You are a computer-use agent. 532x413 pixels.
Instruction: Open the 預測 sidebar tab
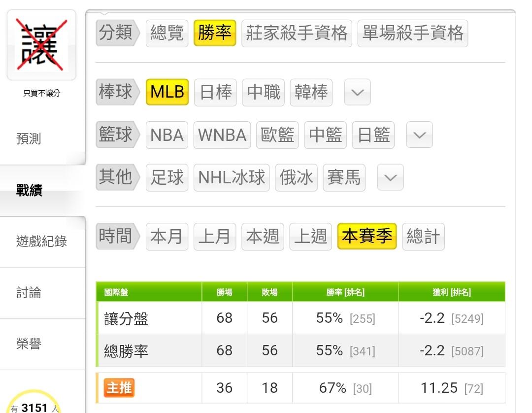pyautogui.click(x=29, y=139)
